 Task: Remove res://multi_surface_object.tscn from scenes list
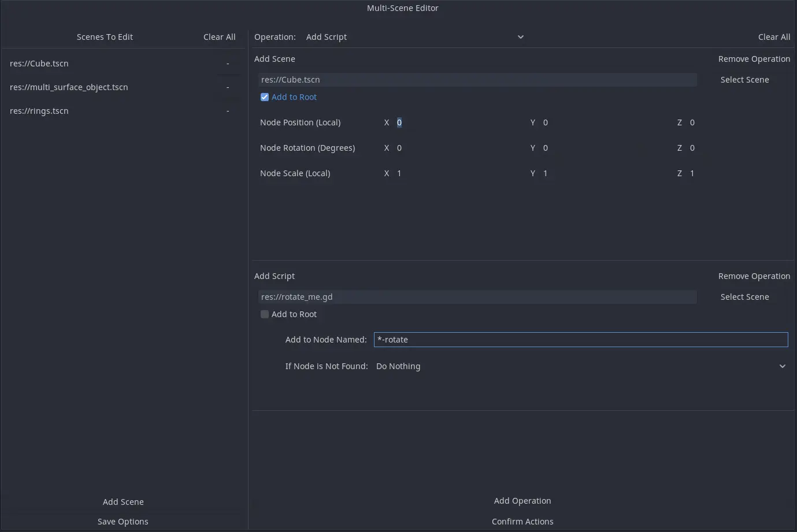pos(228,87)
